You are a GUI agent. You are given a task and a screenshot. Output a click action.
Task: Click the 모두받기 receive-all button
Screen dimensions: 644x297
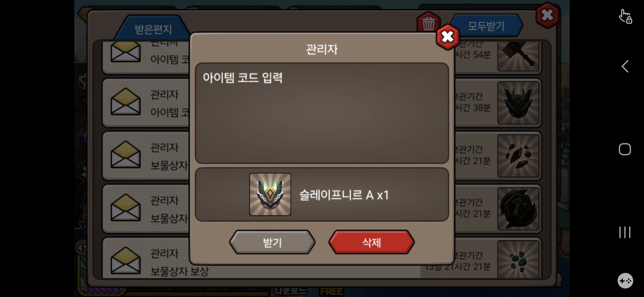[486, 26]
